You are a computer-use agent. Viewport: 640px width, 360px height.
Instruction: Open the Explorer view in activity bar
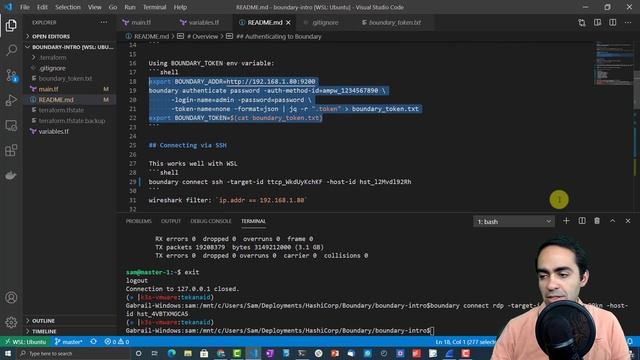[x=11, y=25]
